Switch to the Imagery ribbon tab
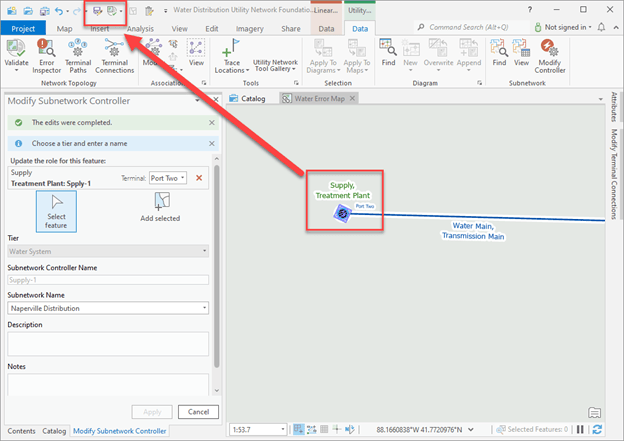Screen dimensions: 624x441 (x=250, y=29)
